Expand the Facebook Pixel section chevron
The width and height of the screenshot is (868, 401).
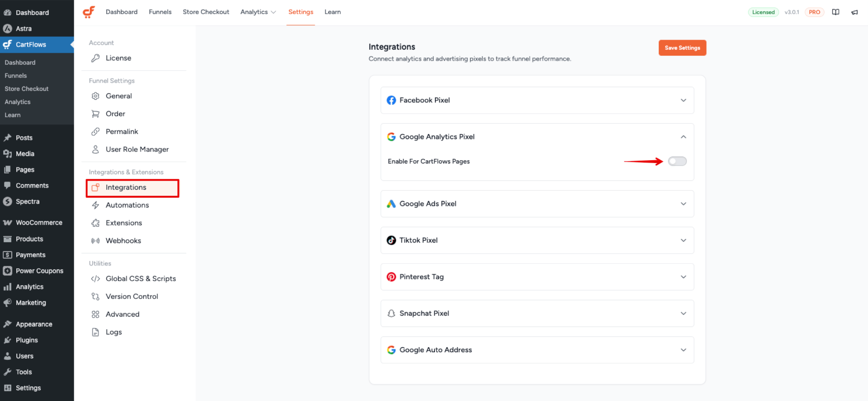click(683, 100)
